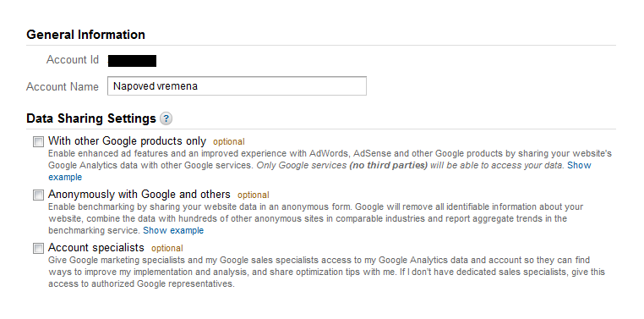The height and width of the screenshot is (319, 644).
Task: Click 'optional' tag beside Account specialists
Action: (167, 248)
